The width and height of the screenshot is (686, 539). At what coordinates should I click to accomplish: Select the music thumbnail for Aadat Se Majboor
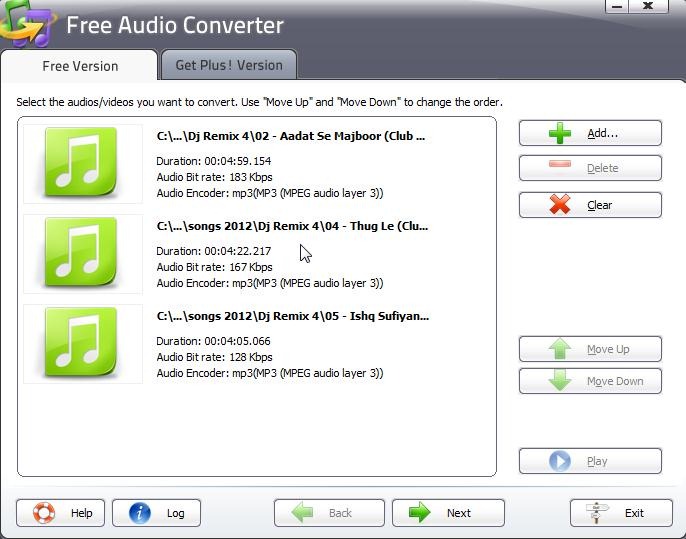click(81, 162)
